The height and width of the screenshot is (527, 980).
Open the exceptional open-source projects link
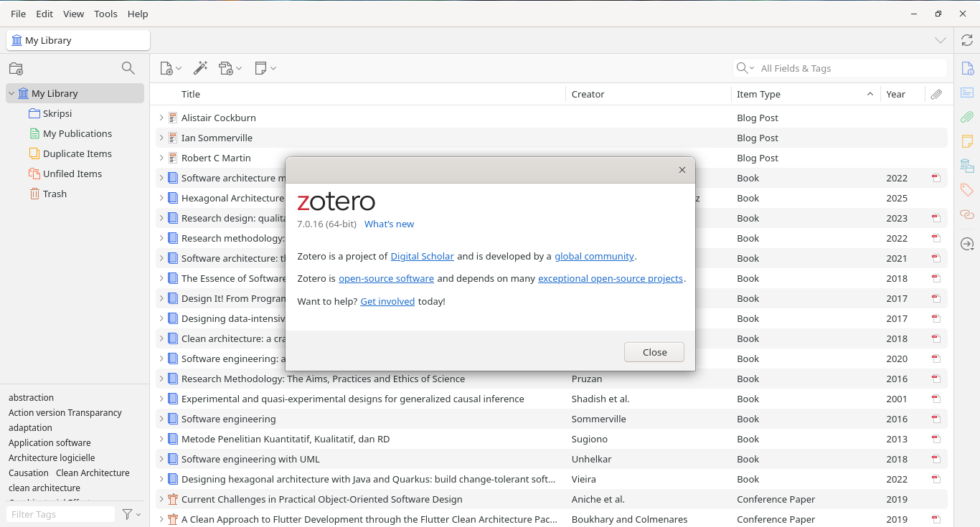click(611, 278)
